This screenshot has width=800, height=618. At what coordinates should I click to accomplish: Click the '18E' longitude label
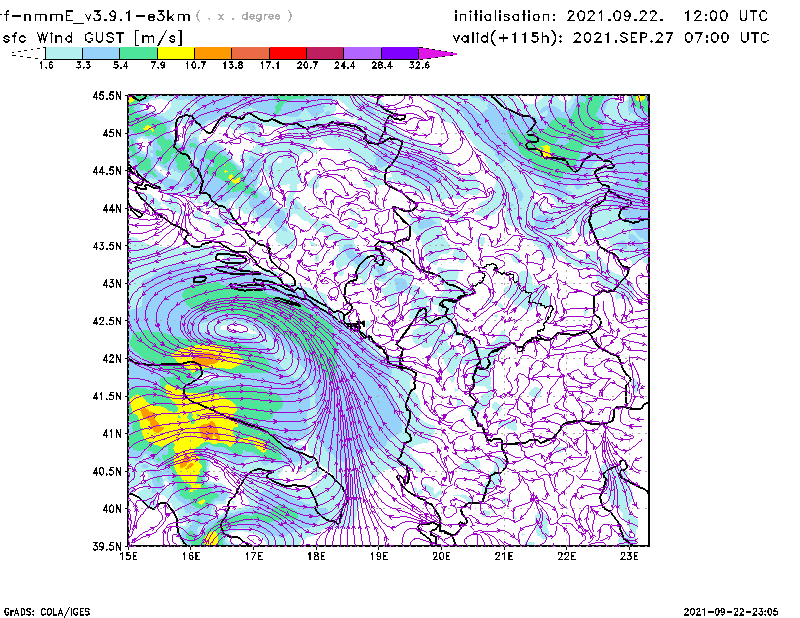(316, 556)
